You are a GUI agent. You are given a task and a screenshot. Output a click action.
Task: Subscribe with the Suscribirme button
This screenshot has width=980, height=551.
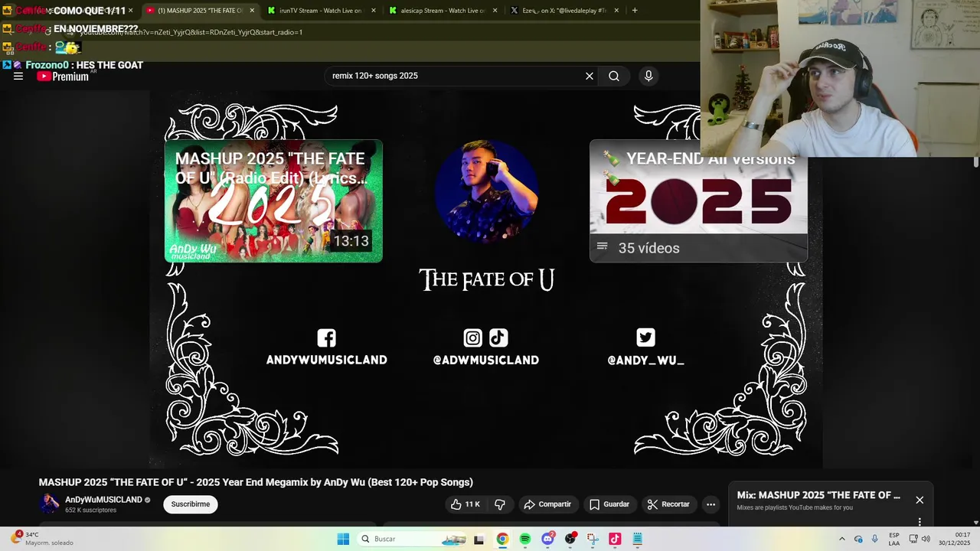click(191, 504)
